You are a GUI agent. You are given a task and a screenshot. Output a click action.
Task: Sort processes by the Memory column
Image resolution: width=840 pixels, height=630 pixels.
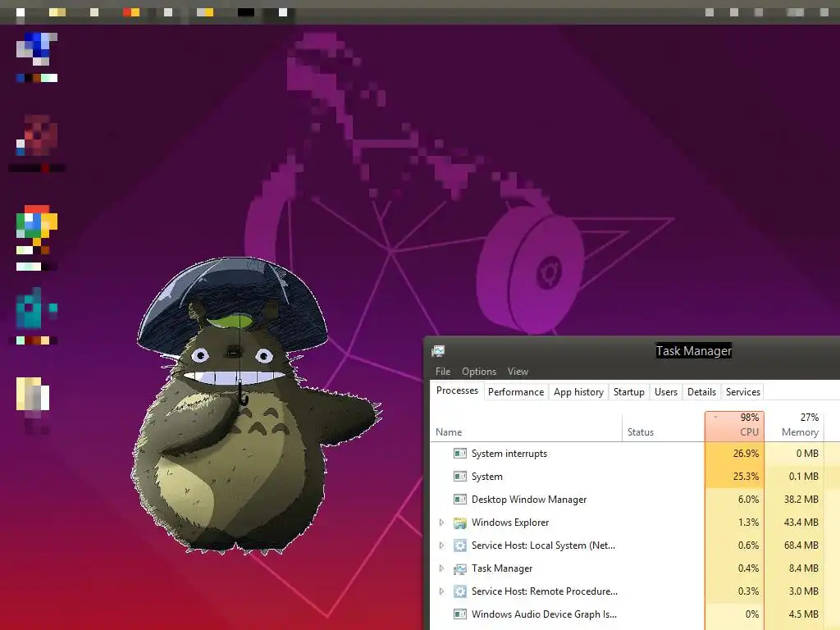[794, 427]
